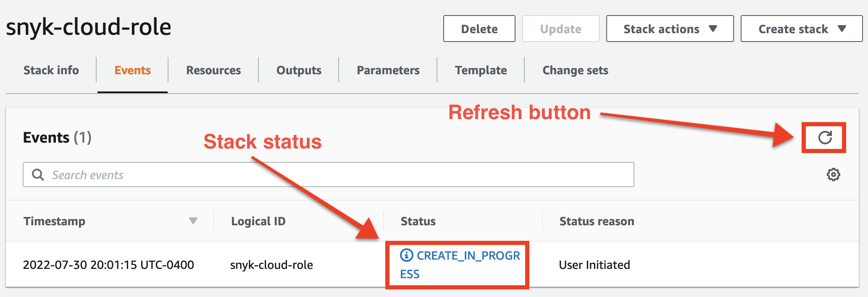
Task: Click the search magnifier icon
Action: [38, 175]
